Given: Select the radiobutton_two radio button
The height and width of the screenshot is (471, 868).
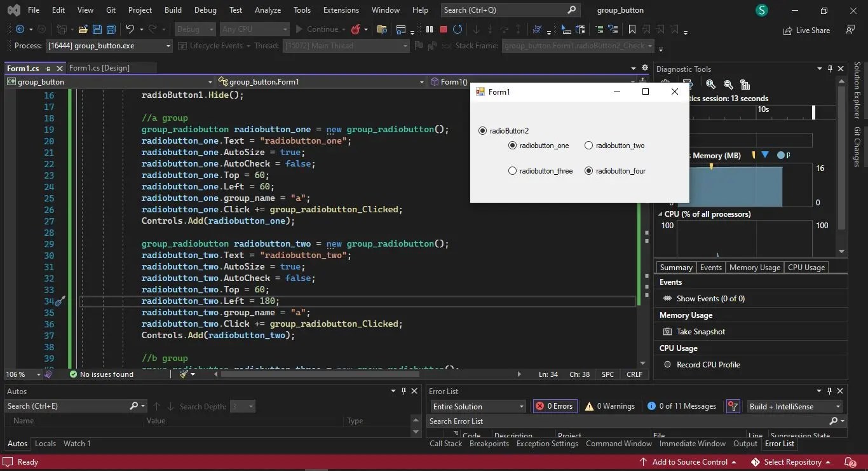Looking at the screenshot, I should coord(588,145).
